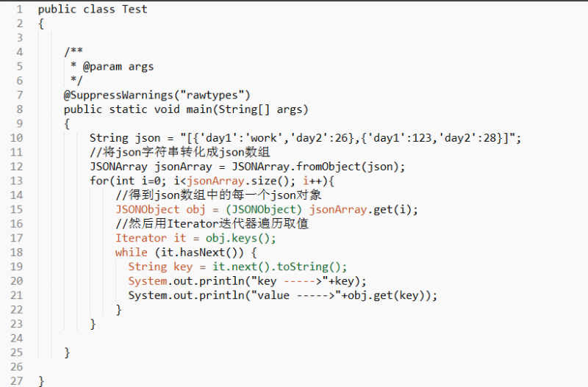Viewport: 588px width, 387px height.
Task: Click the Iterator comment on line 16
Action: coord(212,224)
